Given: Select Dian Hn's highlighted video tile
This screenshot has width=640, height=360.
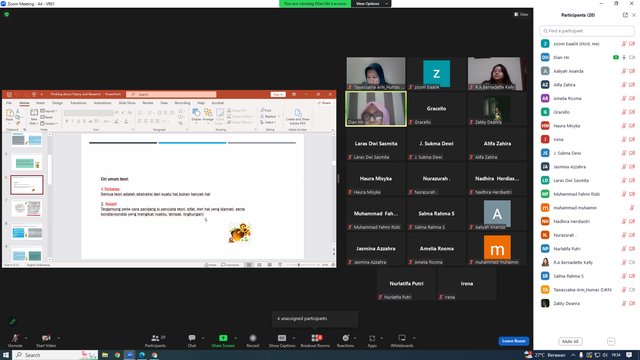Looking at the screenshot, I should click(x=376, y=109).
